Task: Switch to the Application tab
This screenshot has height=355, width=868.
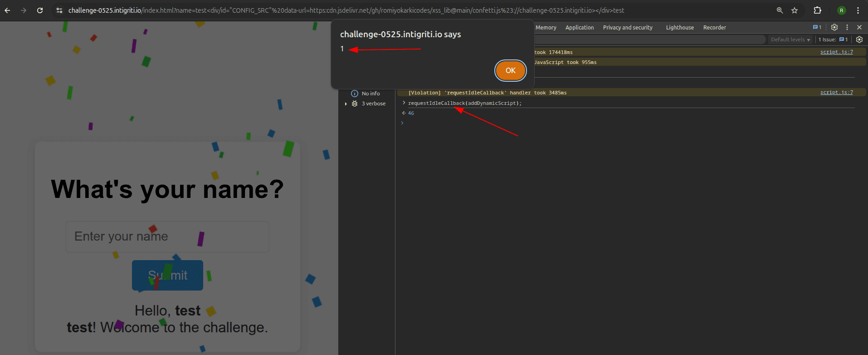Action: click(580, 27)
